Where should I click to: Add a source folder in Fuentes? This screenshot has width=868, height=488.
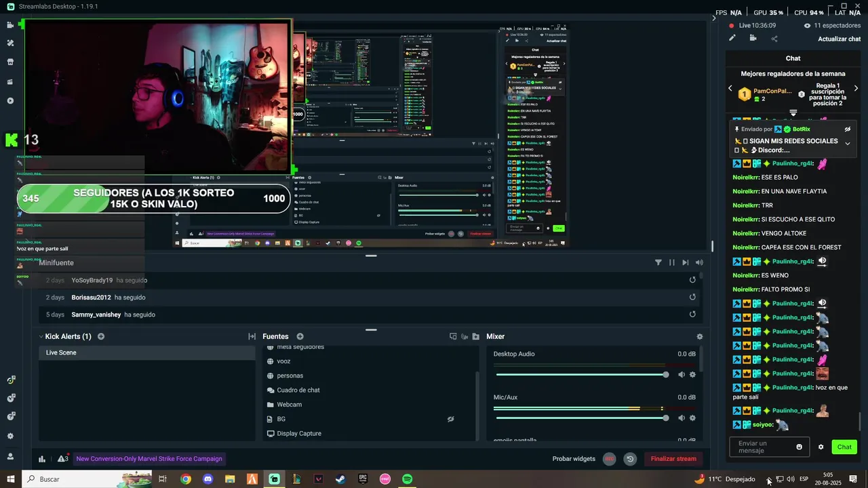[476, 336]
